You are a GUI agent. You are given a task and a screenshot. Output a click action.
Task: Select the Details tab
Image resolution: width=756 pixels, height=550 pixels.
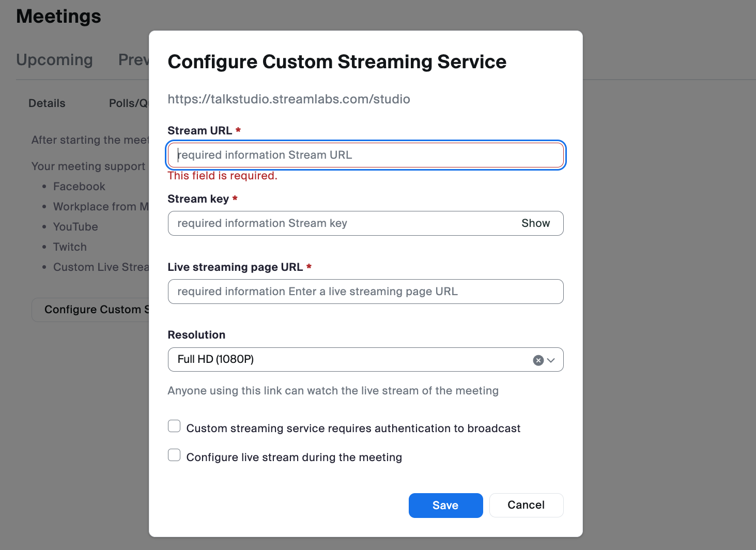(x=47, y=103)
